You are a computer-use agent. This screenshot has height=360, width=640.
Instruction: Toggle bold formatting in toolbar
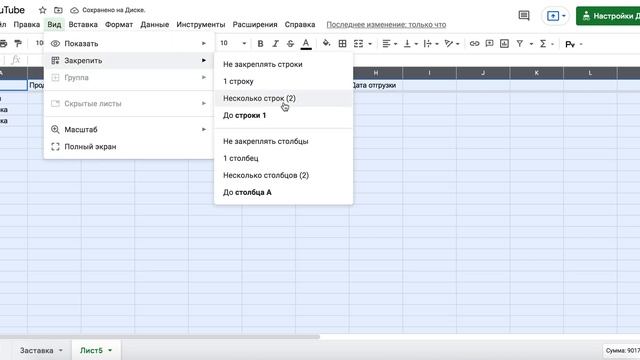(x=260, y=44)
